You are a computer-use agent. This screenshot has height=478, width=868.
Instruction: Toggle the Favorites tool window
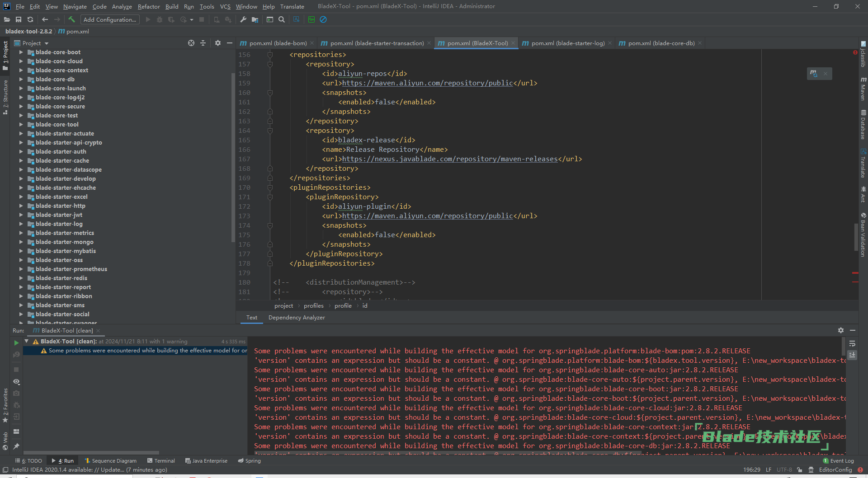5,405
